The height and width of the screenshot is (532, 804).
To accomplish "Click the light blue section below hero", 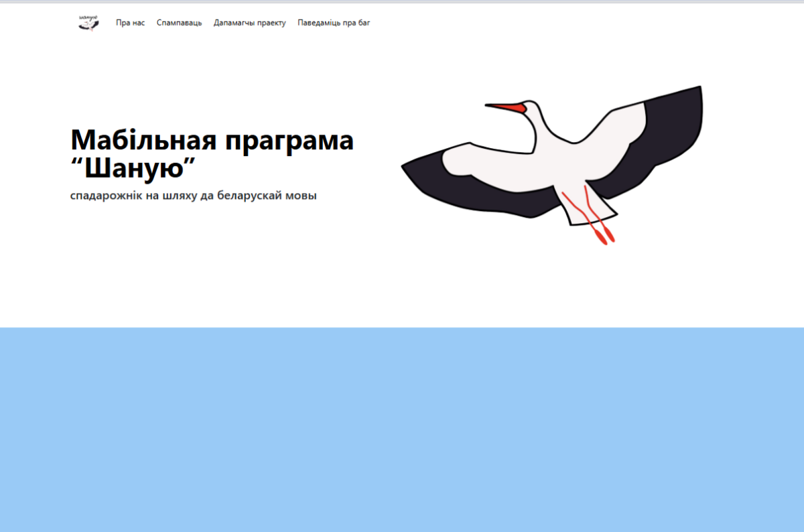I will tap(402, 429).
